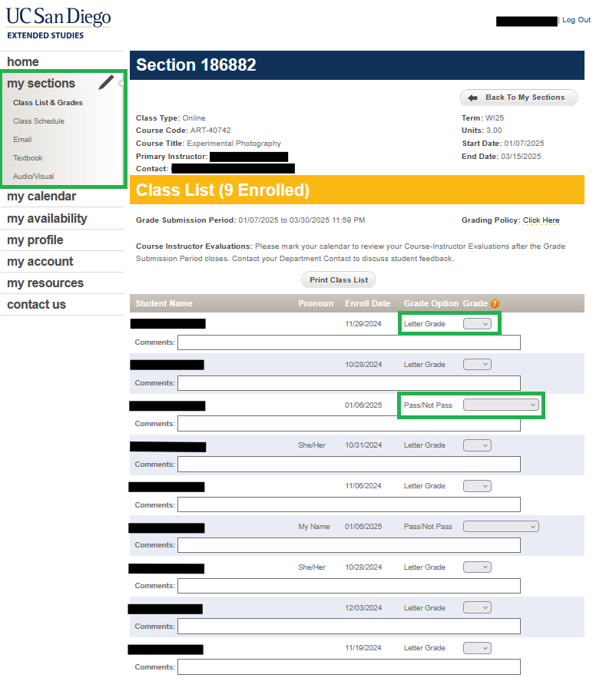Open the Class Schedule sidebar item
This screenshot has height=678, width=616.
(x=38, y=121)
